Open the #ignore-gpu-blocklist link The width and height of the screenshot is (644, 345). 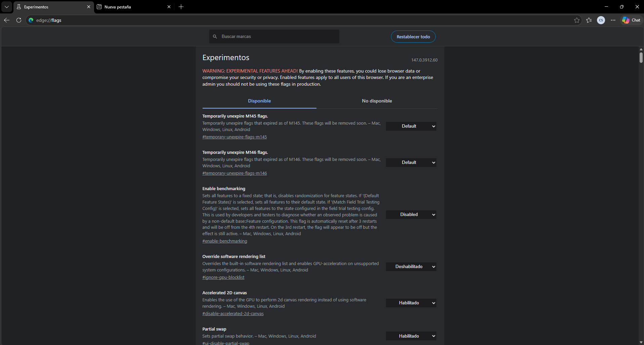point(223,277)
